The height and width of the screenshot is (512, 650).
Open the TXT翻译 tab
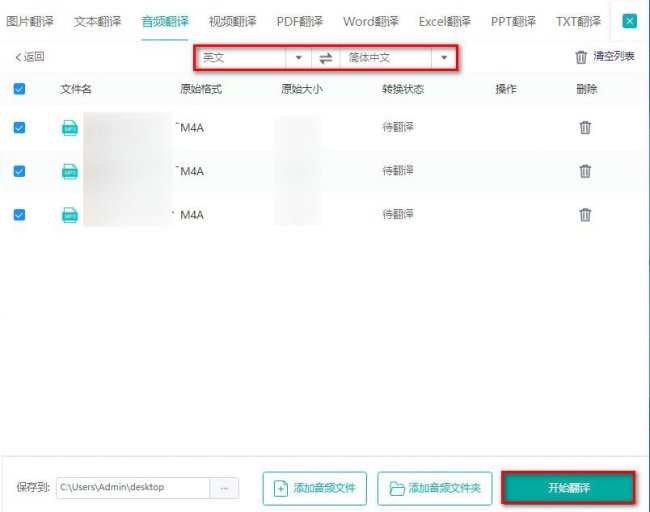click(578, 21)
